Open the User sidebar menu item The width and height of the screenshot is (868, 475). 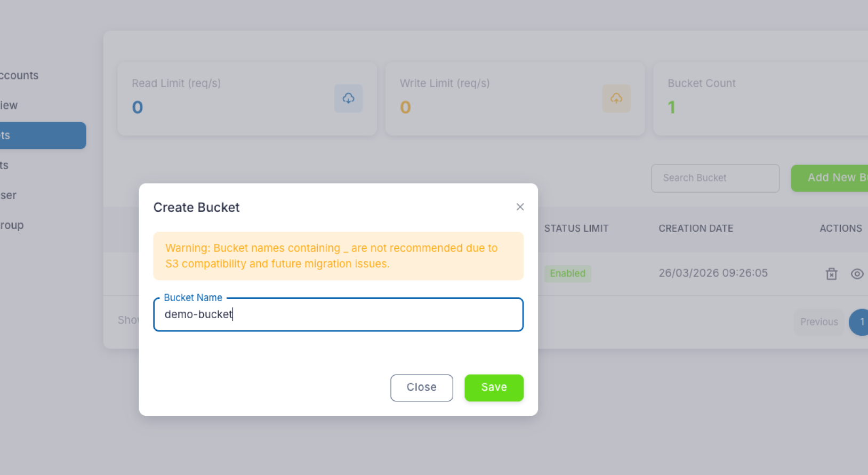tap(9, 195)
